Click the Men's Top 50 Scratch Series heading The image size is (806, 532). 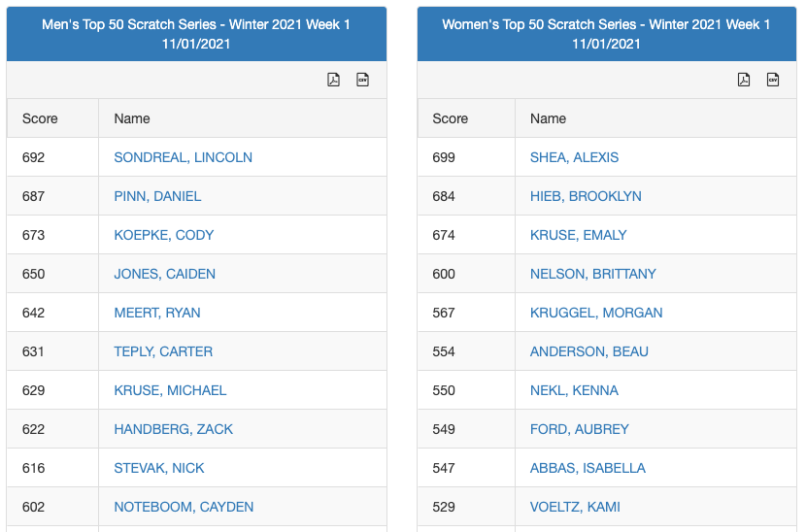click(196, 34)
